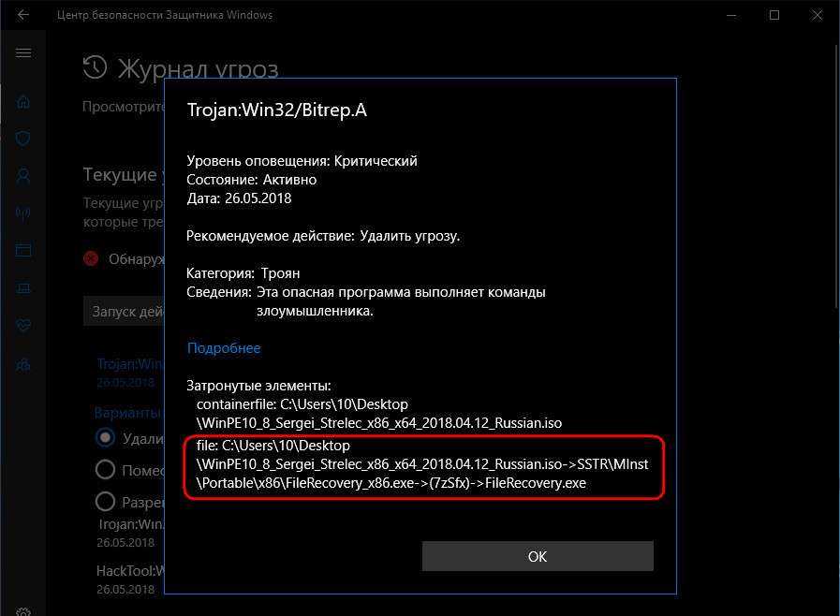The image size is (840, 616).
Task: Expand the HackTool threat entry
Action: (x=130, y=579)
